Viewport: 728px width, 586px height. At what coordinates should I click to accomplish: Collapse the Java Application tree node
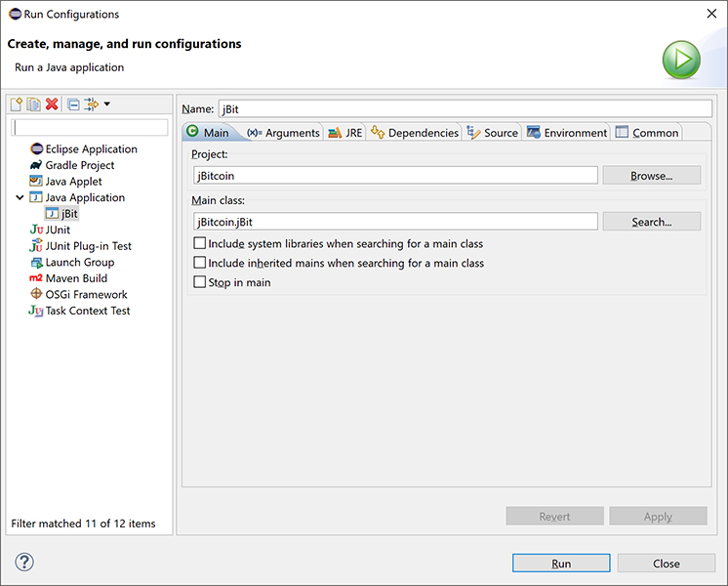20,197
